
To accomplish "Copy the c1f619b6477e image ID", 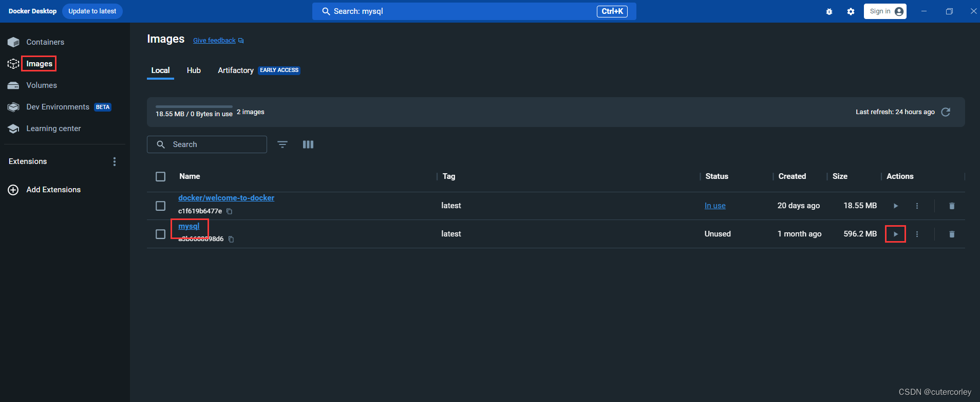I will pyautogui.click(x=230, y=211).
